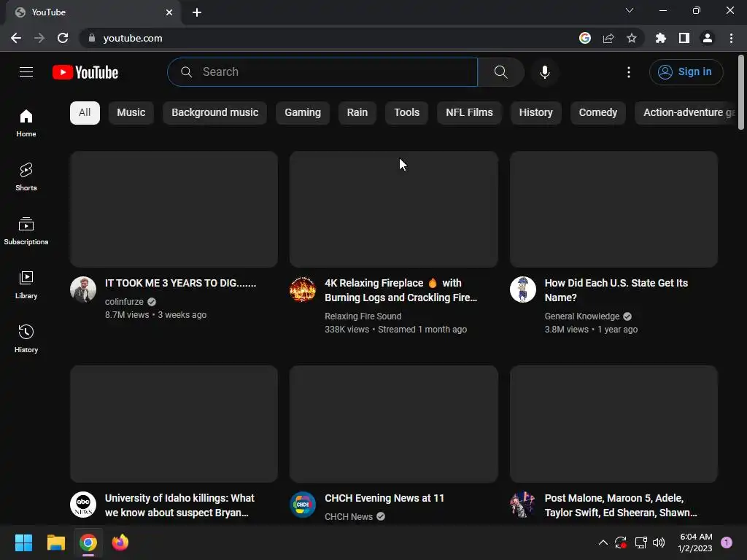747x560 pixels.
Task: Click the Google icon in address bar
Action: point(585,38)
